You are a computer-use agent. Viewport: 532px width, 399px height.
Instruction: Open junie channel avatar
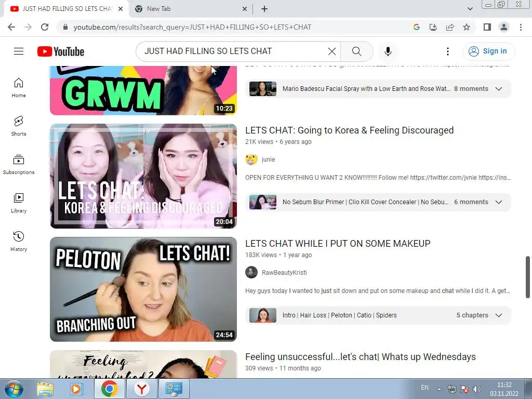click(251, 159)
